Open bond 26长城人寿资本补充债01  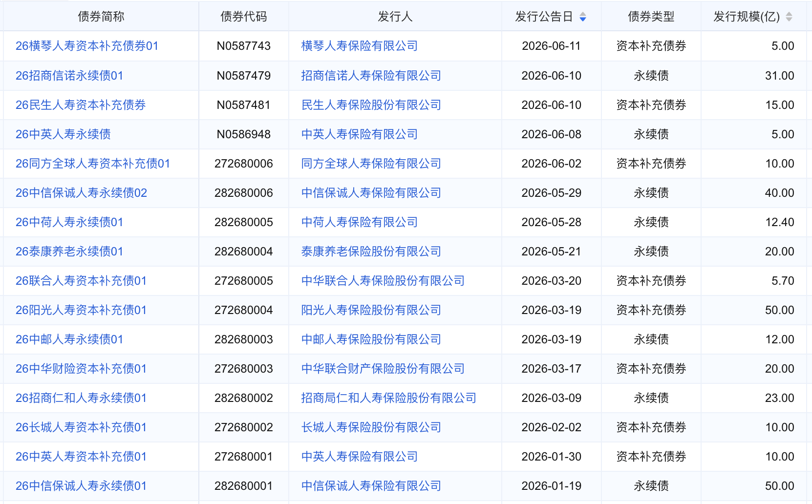[x=81, y=427]
